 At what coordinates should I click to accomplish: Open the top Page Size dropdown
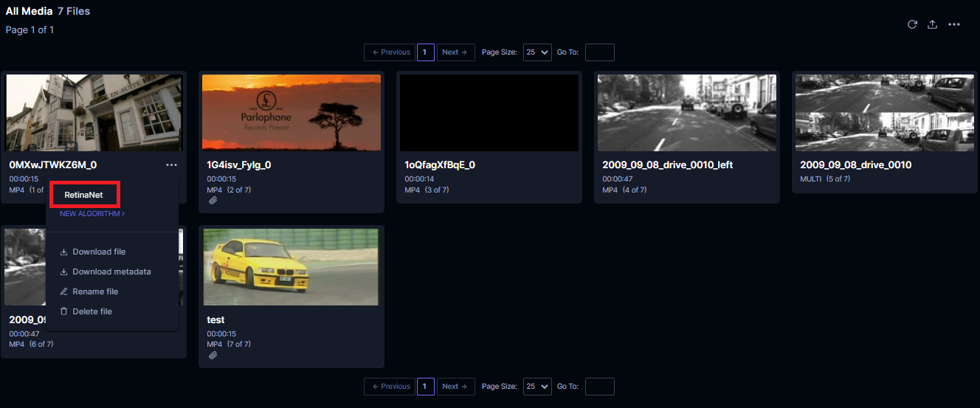[537, 52]
